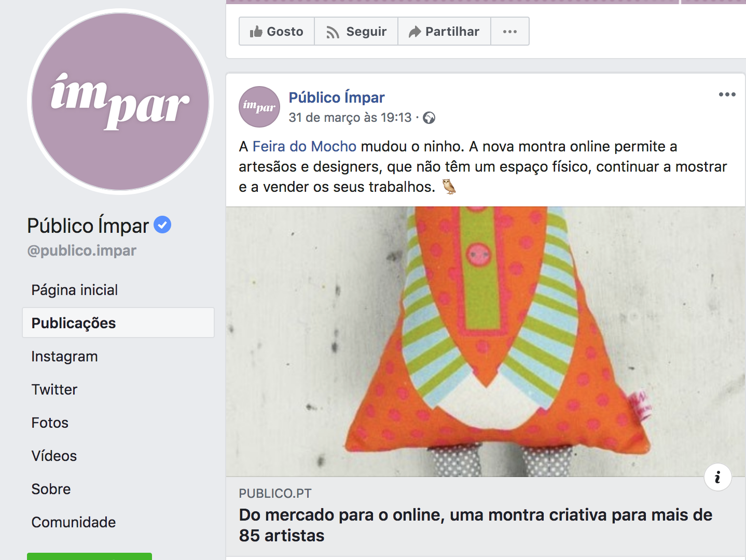
Task: Share the page using Partilhar
Action: pyautogui.click(x=444, y=32)
